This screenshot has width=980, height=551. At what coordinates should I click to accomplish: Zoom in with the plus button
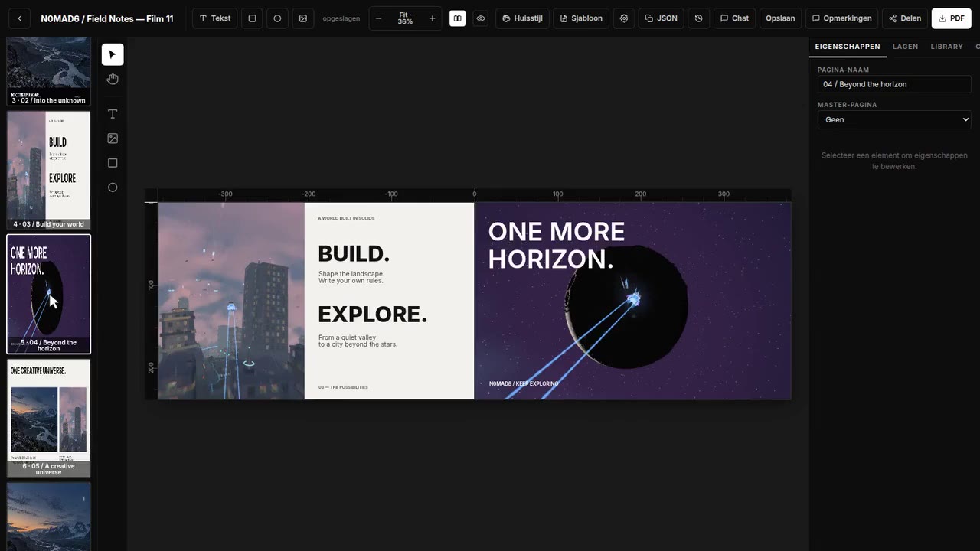pos(432,18)
